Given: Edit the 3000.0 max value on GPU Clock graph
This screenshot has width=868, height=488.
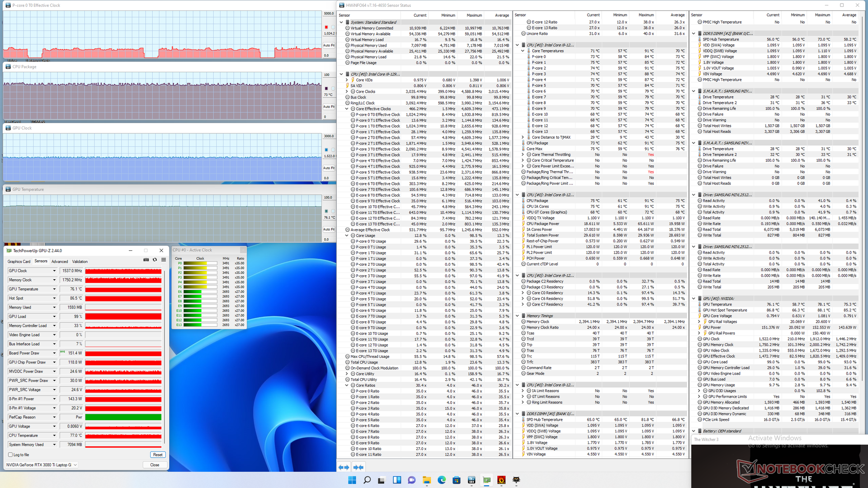Looking at the screenshot, I should click(329, 136).
